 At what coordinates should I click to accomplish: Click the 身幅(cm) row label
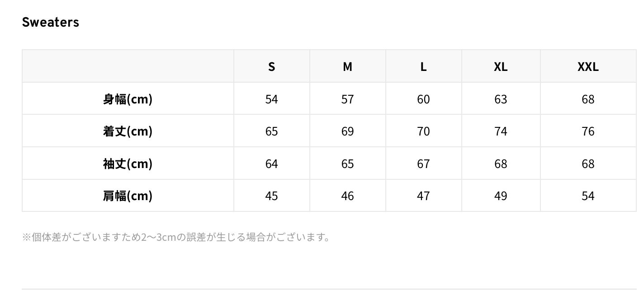[128, 99]
